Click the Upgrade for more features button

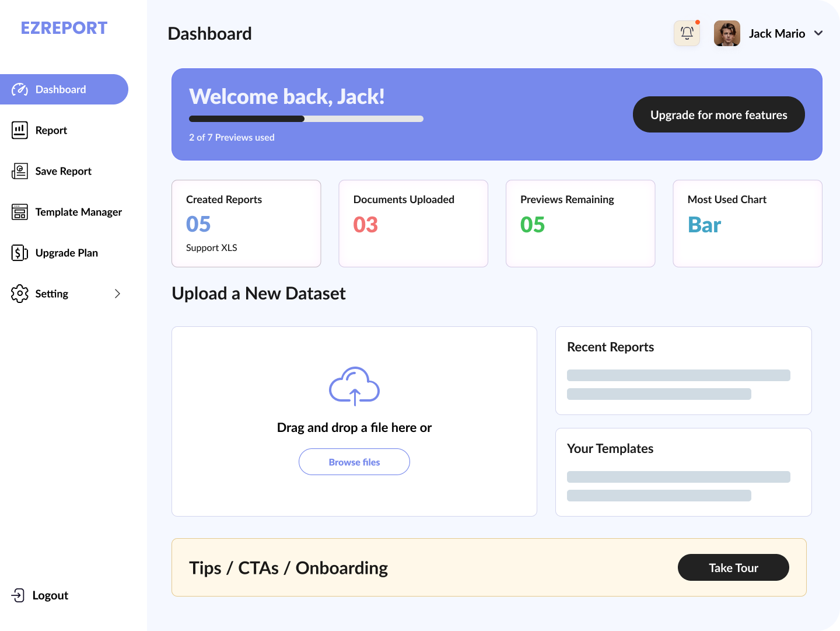(x=719, y=114)
